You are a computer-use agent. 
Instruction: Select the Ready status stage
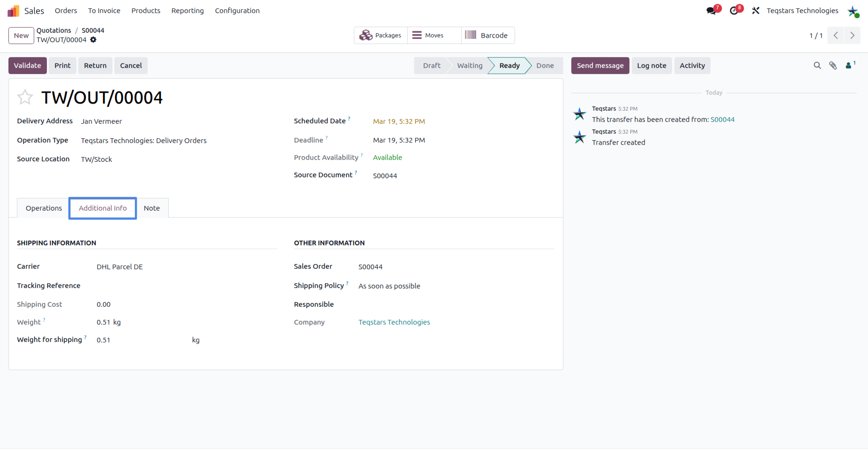(x=509, y=66)
